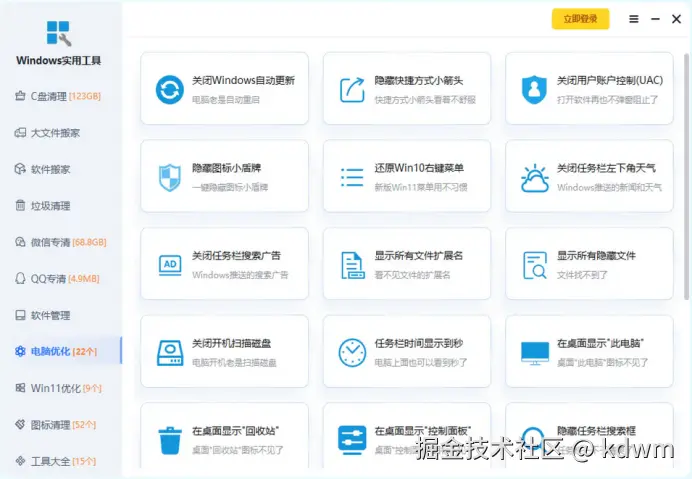
Task: Click the 图标清理 sidebar icon
Action: 20,424
